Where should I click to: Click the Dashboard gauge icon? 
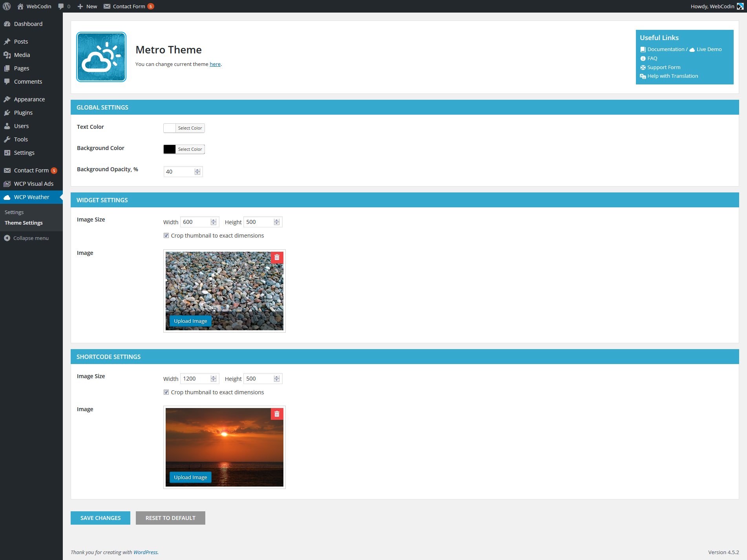[x=7, y=24]
